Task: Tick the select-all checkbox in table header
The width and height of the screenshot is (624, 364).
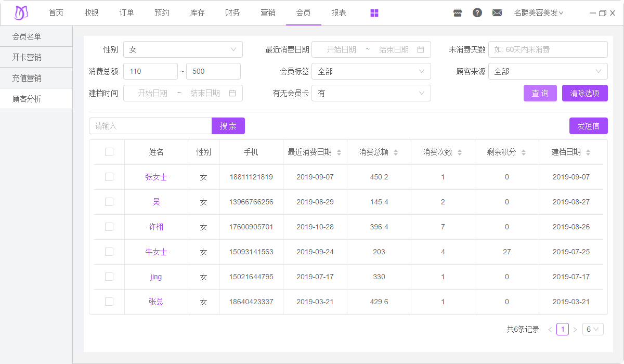Action: pos(109,152)
